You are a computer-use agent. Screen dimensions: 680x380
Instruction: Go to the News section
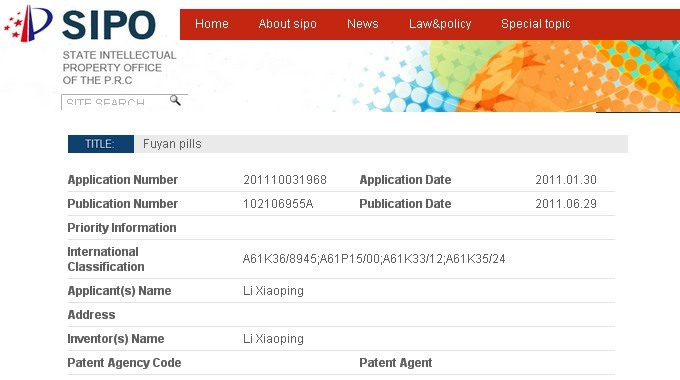click(x=363, y=24)
